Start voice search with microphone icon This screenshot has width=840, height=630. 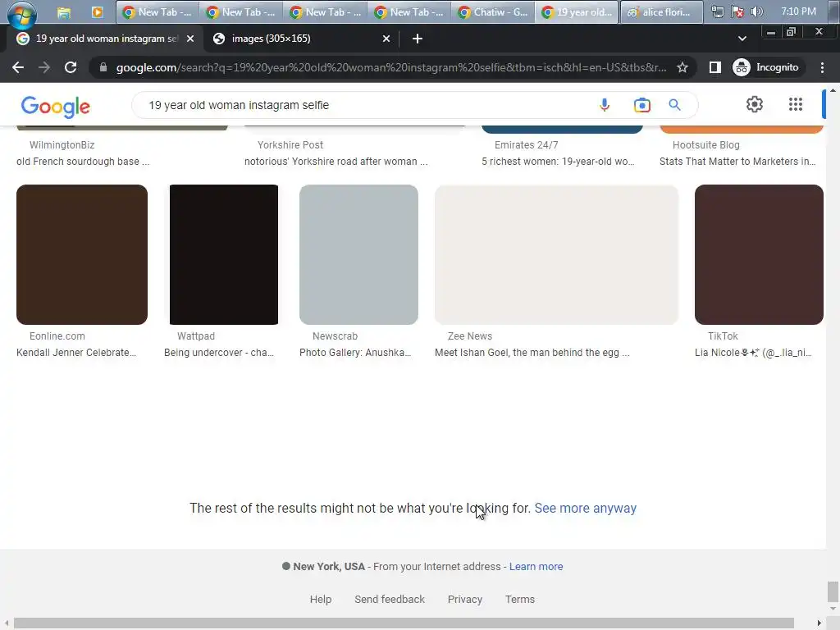click(x=605, y=105)
